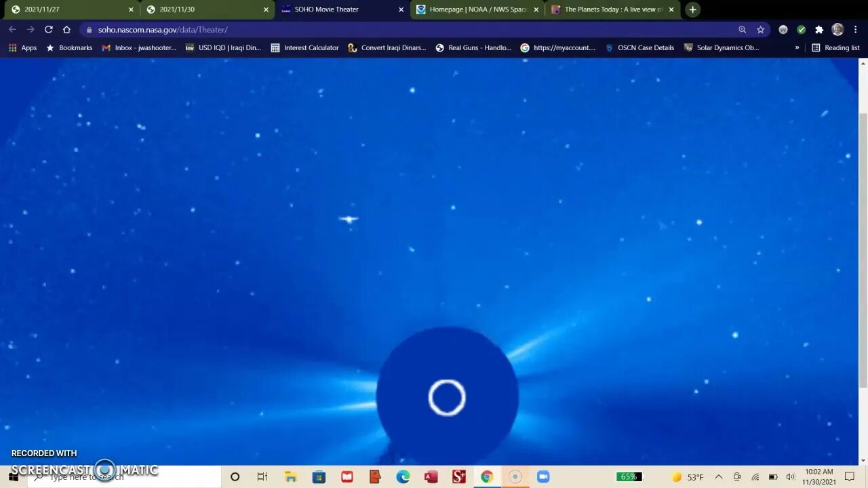Check the 65% battery indicator
Viewport: 868px width, 488px height.
[x=629, y=477]
